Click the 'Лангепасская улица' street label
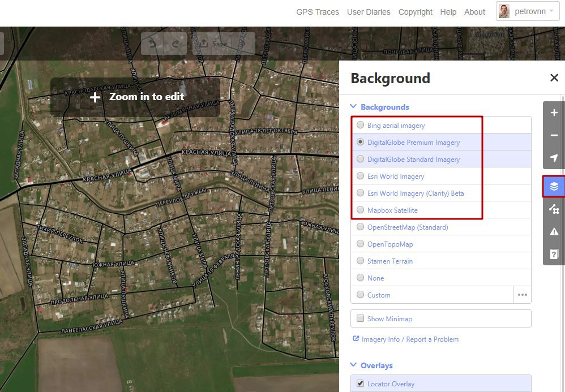 pyautogui.click(x=92, y=326)
